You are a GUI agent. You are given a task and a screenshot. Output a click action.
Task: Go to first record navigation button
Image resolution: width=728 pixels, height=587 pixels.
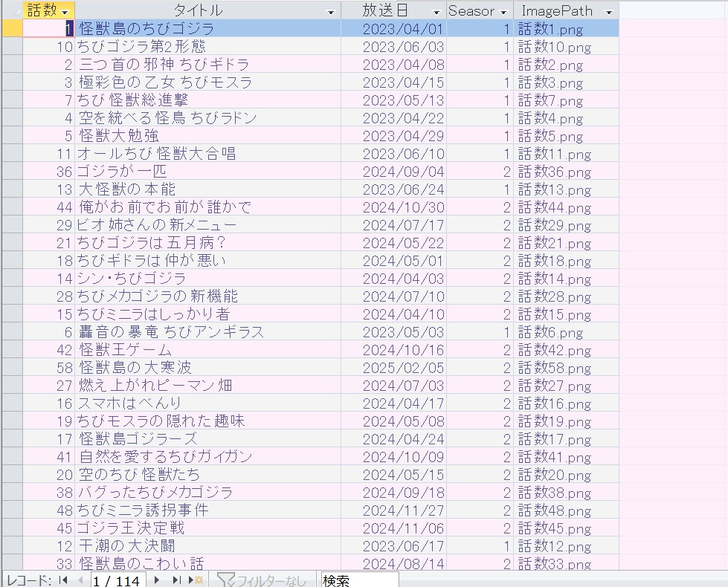tap(64, 580)
